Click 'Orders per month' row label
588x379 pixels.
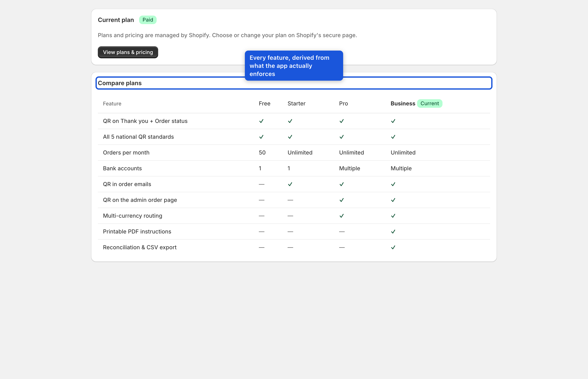coord(126,153)
